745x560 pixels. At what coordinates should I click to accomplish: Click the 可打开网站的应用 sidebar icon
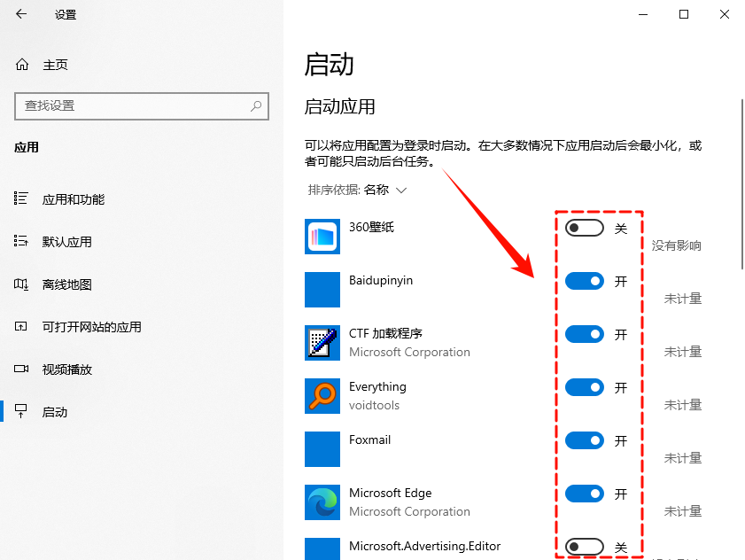[x=21, y=327]
